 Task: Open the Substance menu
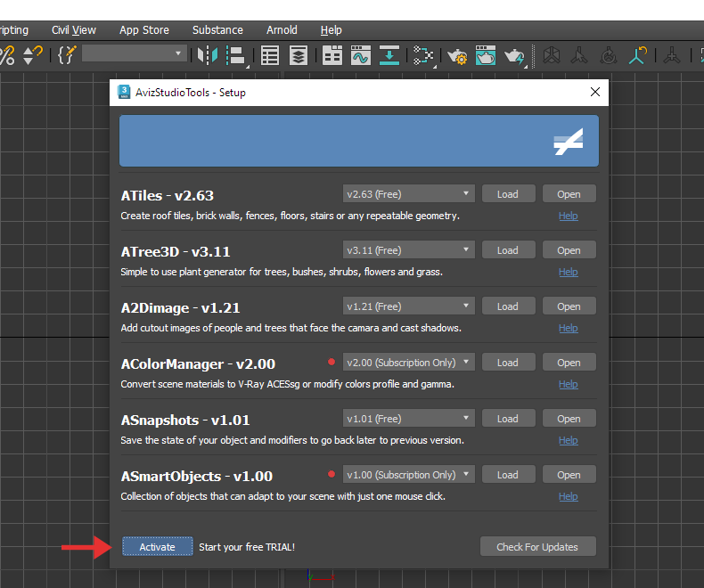click(x=217, y=30)
